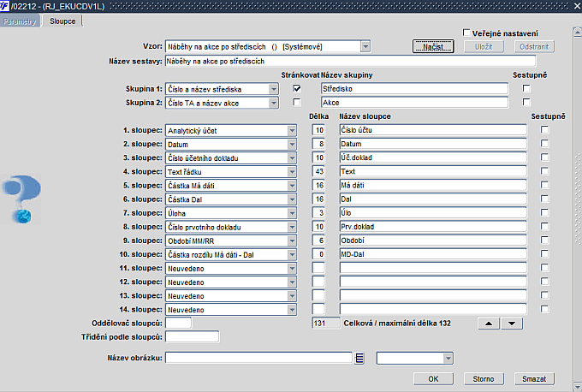Click the Načíst button

[433, 47]
